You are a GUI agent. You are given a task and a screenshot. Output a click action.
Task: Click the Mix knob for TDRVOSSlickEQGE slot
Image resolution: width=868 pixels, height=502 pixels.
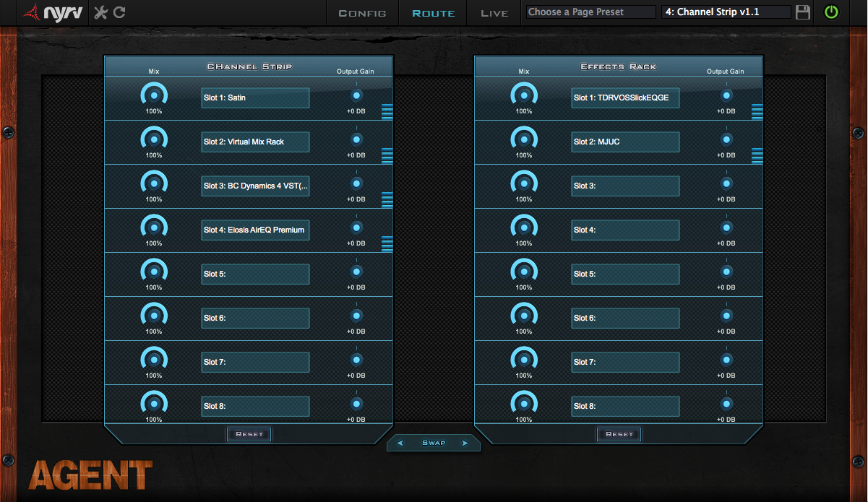[x=524, y=95]
